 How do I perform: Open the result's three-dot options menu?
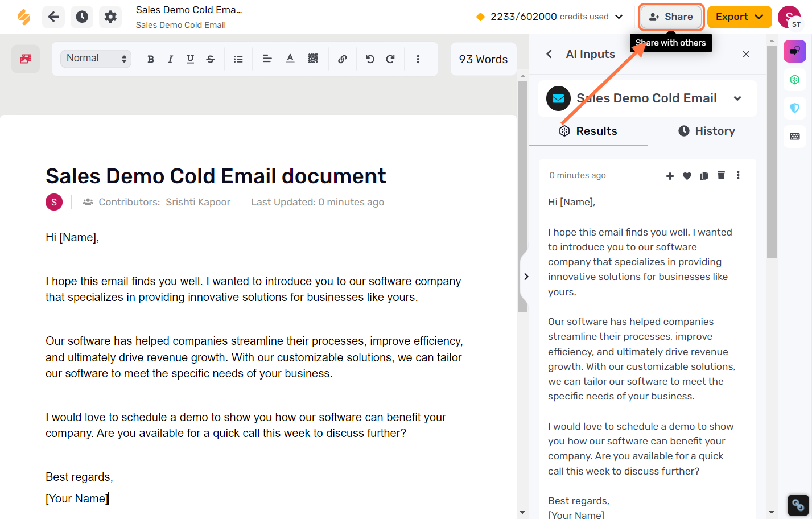click(x=738, y=175)
